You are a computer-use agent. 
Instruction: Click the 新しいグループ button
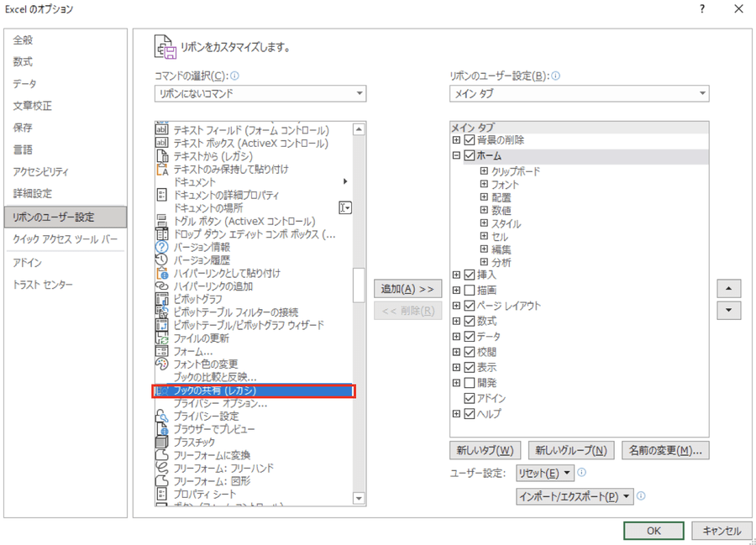point(571,451)
